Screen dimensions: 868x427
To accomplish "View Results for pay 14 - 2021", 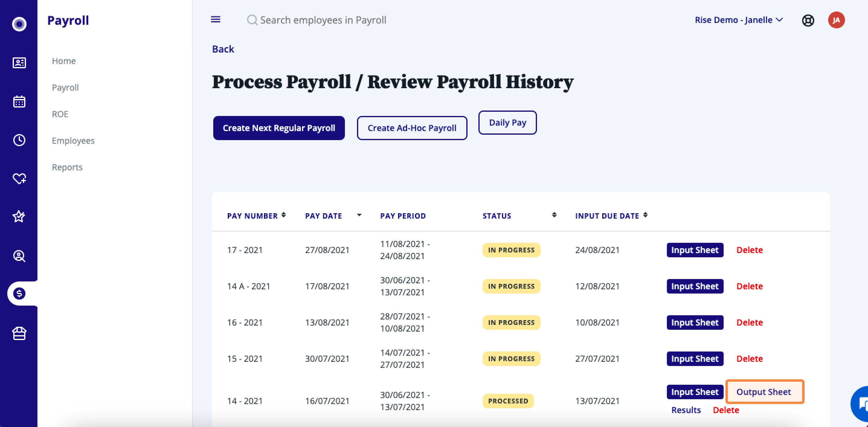I will click(686, 410).
